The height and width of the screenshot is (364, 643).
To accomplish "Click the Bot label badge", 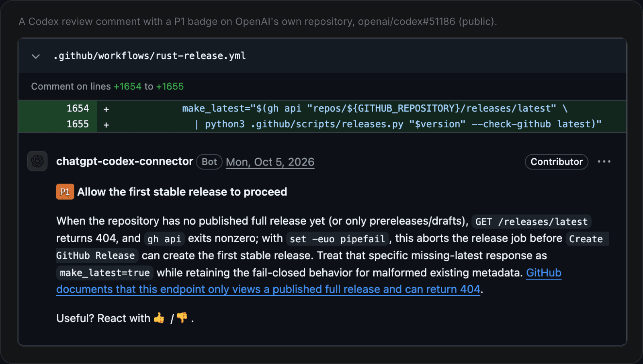I will [x=209, y=162].
